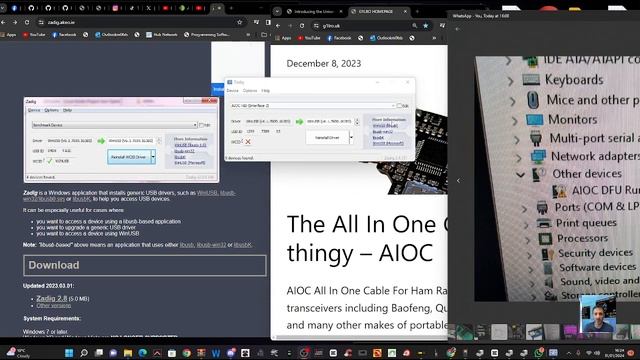This screenshot has width=640, height=360.
Task: View site information for zadig.akeo.ie
Action: coord(41,22)
